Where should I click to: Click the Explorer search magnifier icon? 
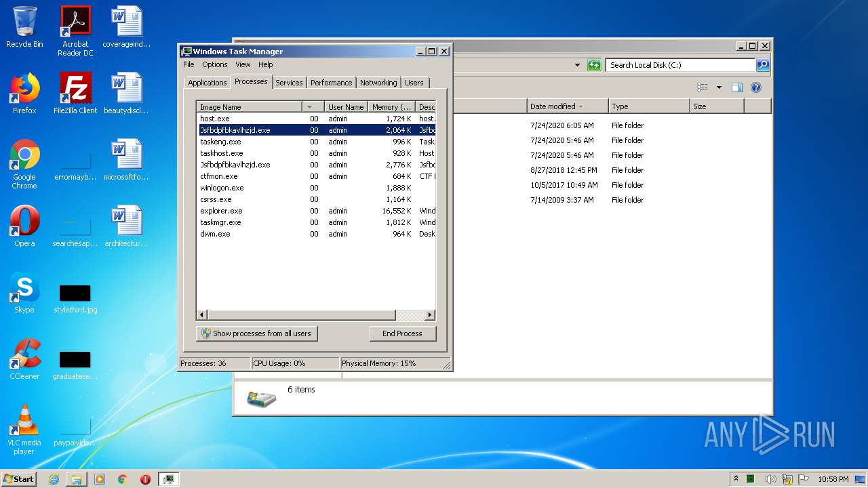(x=763, y=65)
